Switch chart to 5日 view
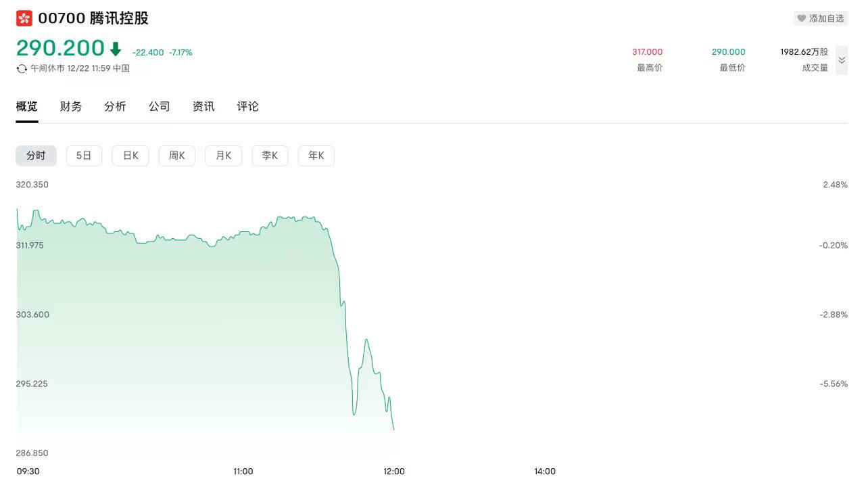This screenshot has width=868, height=481. pyautogui.click(x=84, y=156)
